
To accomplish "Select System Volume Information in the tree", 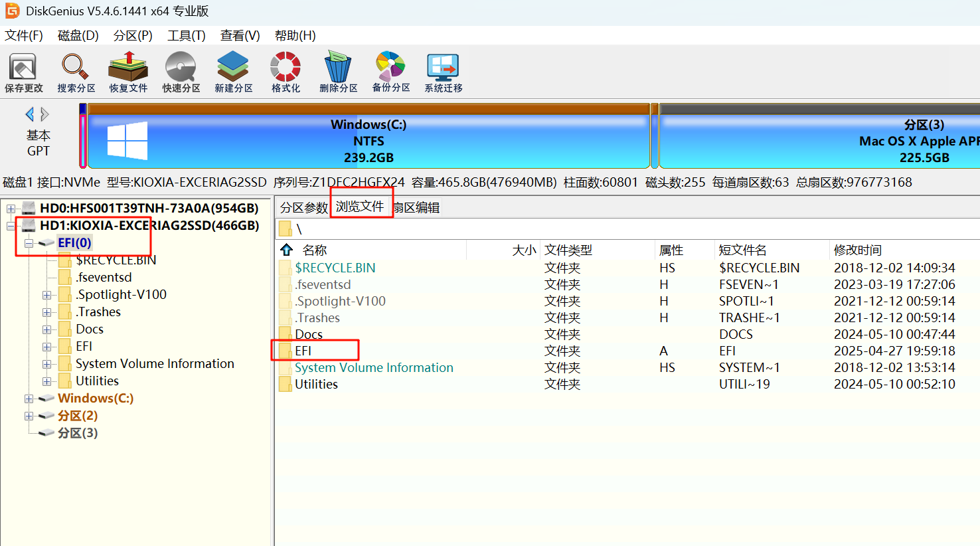I will tap(155, 364).
